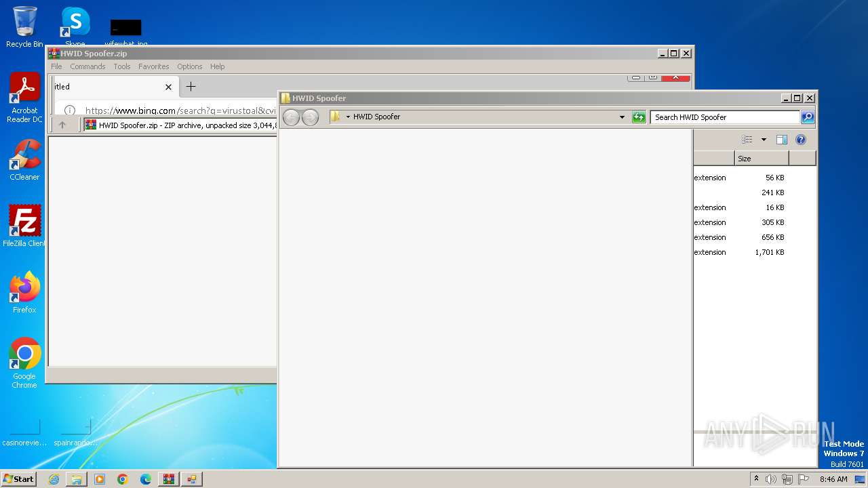868x488 pixels.
Task: Click the WinRAR archive path field
Action: coord(180,125)
